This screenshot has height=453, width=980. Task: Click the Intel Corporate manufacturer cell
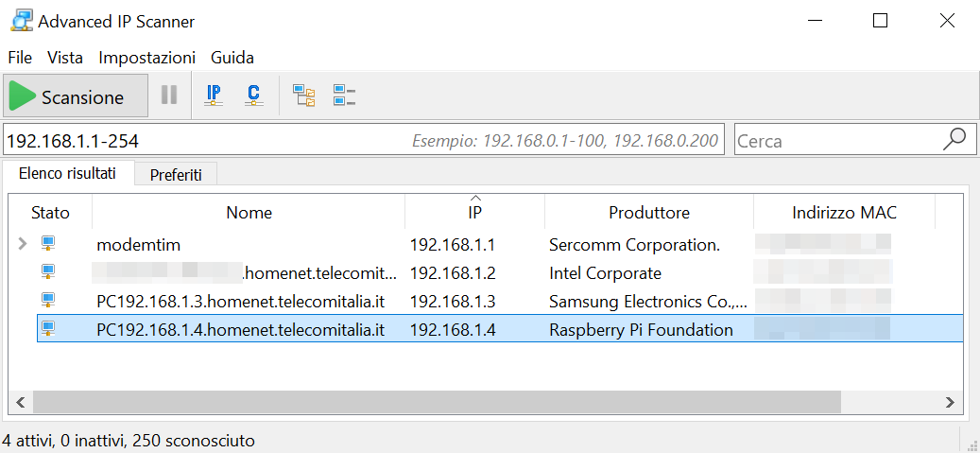[605, 272]
